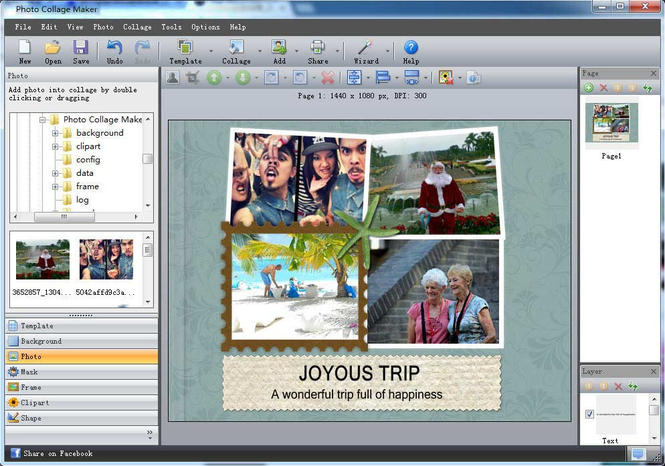This screenshot has height=466, width=665.
Task: Click the chat bubble icon in status bar
Action: tap(637, 454)
